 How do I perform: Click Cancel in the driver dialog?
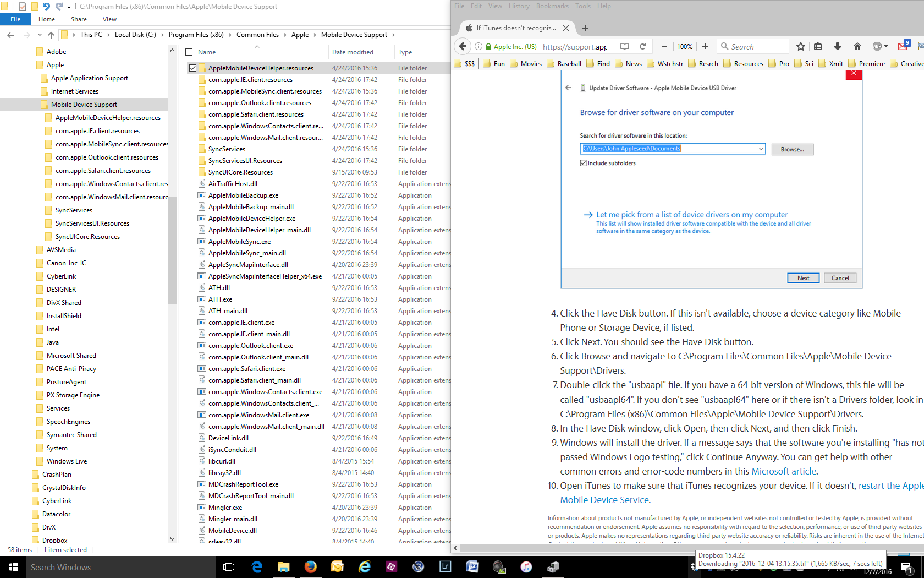coord(840,278)
